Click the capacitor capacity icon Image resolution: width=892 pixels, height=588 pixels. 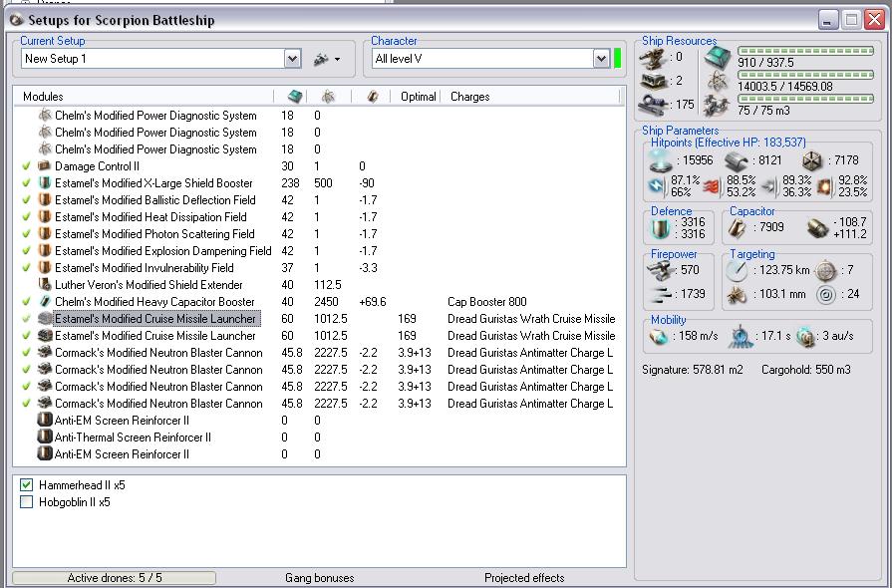coord(737,228)
